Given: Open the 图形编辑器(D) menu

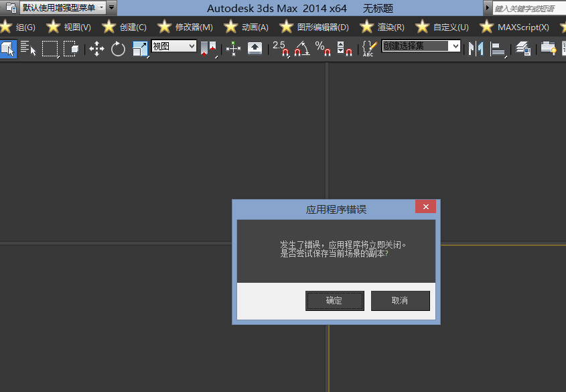Looking at the screenshot, I should point(323,27).
